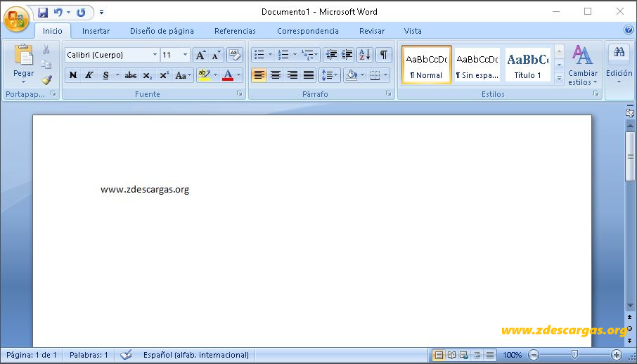Open Change Case (Aa) dropdown
Screen dimensions: 637x364
pos(184,75)
